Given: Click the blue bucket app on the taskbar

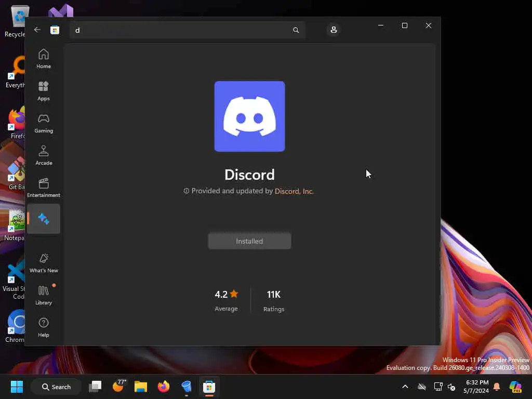Looking at the screenshot, I should coord(187,387).
